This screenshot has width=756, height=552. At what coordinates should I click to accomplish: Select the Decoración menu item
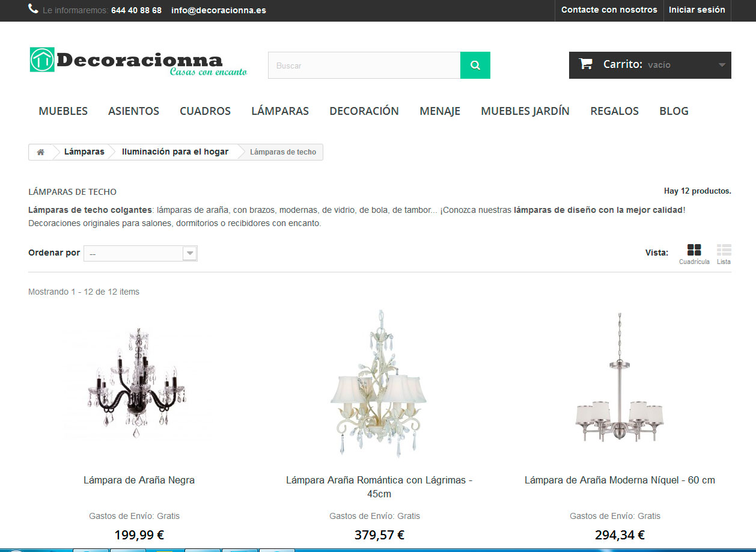[x=364, y=111]
